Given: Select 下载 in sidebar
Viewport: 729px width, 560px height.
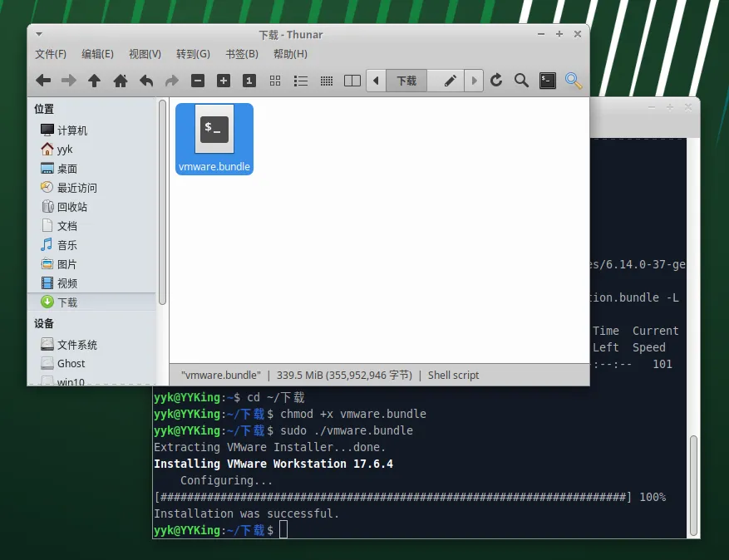Looking at the screenshot, I should point(93,302).
